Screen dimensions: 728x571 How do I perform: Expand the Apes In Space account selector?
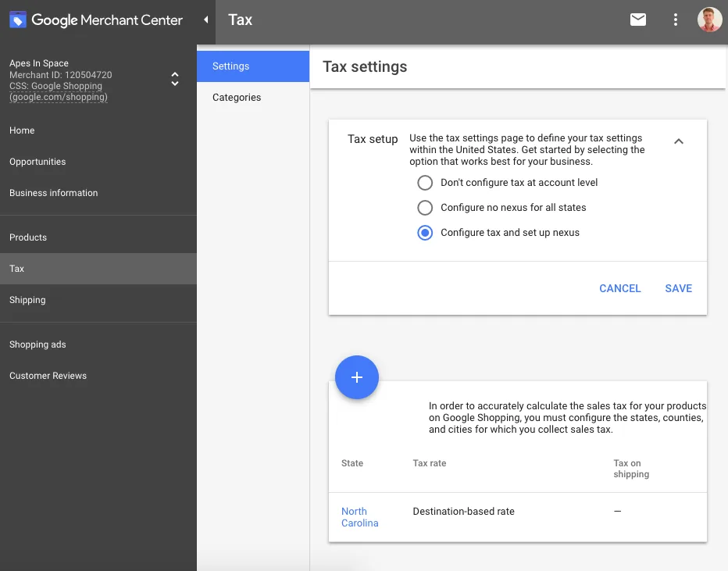pyautogui.click(x=175, y=79)
